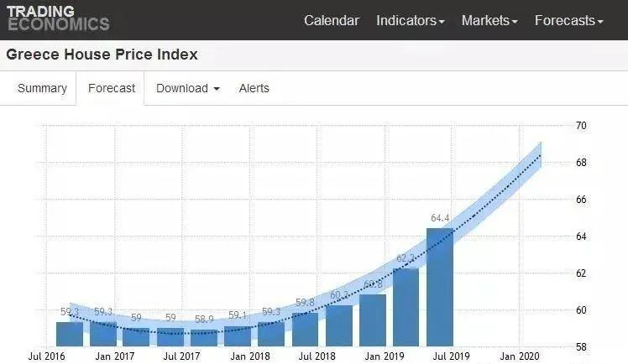Expand the Indicators dropdown menu
This screenshot has width=628, height=364.
[410, 20]
